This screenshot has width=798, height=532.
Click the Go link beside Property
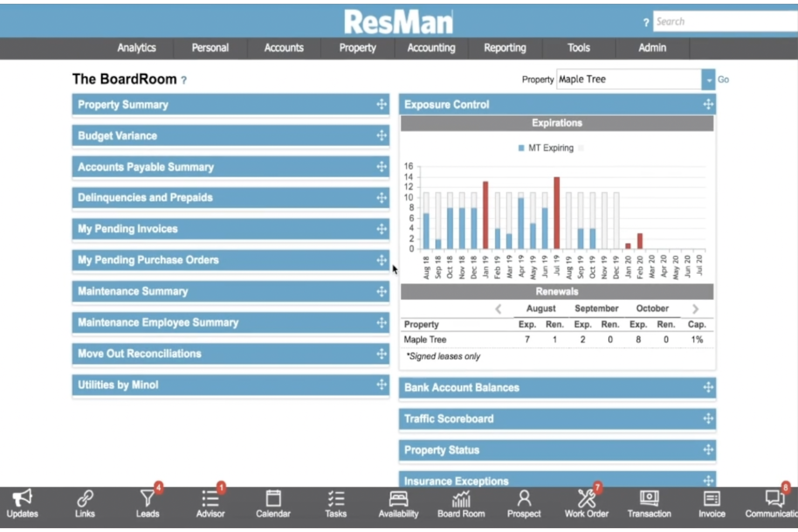coord(723,80)
